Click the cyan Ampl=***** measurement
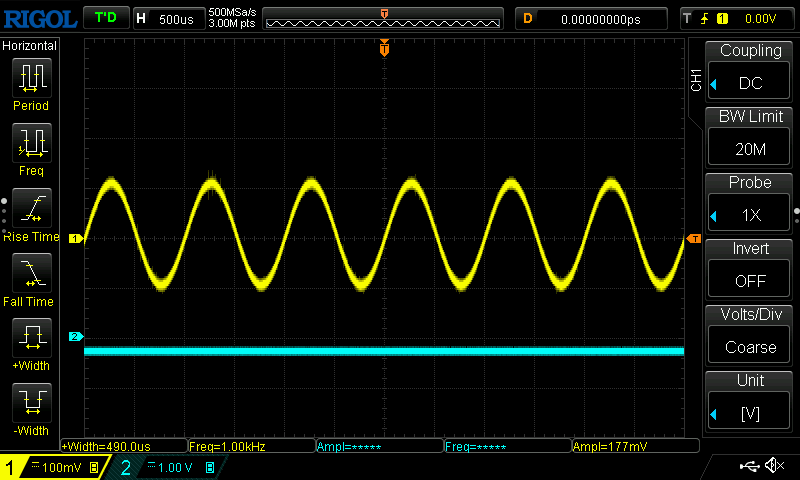 (380, 446)
